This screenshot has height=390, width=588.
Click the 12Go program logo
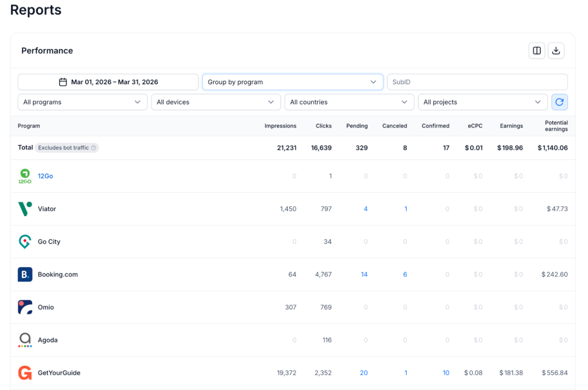[25, 176]
